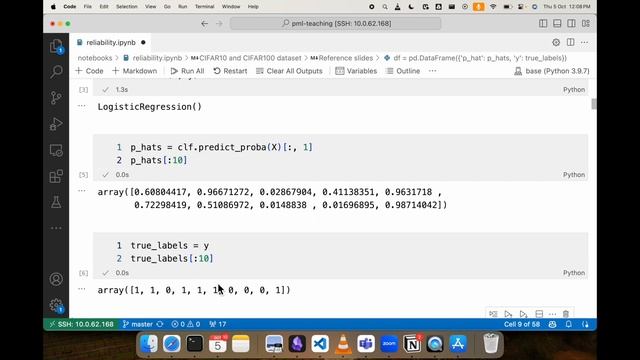Image resolution: width=640 pixels, height=360 pixels.
Task: Switch git branch master in status bar
Action: pos(138,324)
